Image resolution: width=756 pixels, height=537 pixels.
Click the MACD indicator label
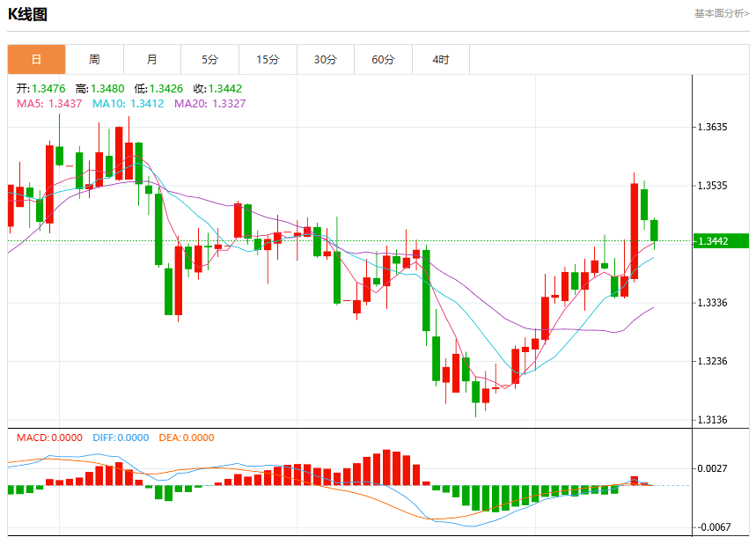click(x=49, y=438)
